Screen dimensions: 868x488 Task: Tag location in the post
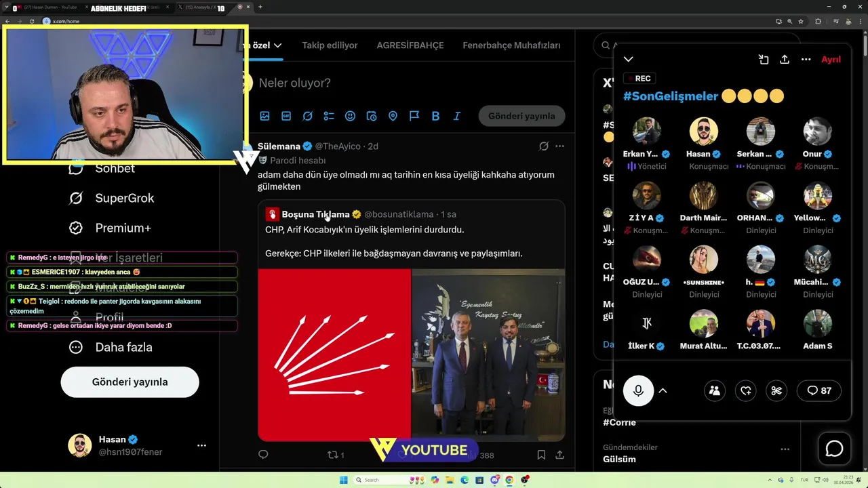(x=393, y=116)
